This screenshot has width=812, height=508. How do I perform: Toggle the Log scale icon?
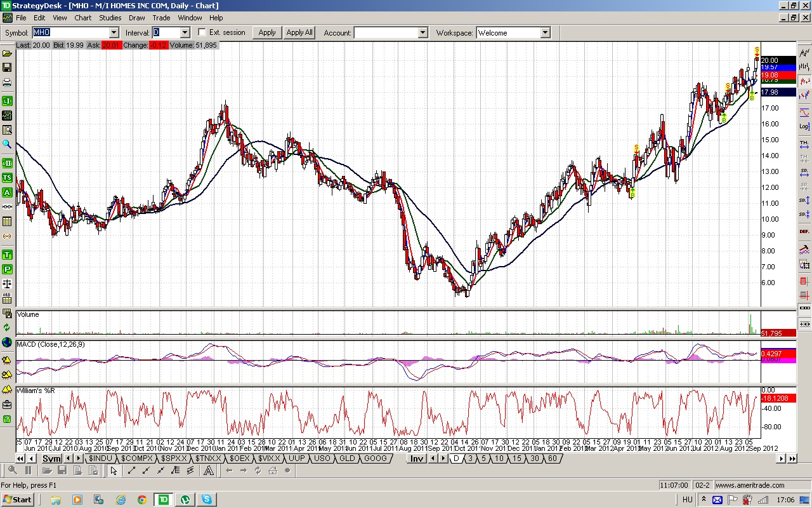[x=804, y=126]
